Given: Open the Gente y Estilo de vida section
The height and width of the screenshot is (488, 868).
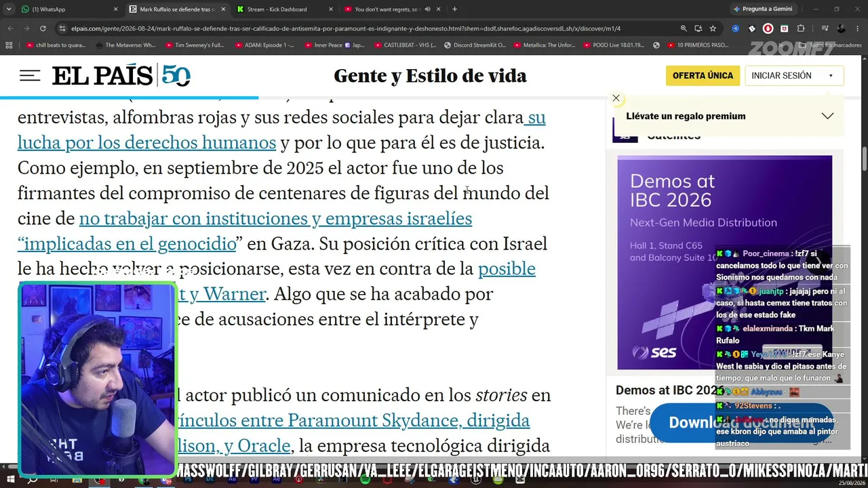Looking at the screenshot, I should click(430, 76).
